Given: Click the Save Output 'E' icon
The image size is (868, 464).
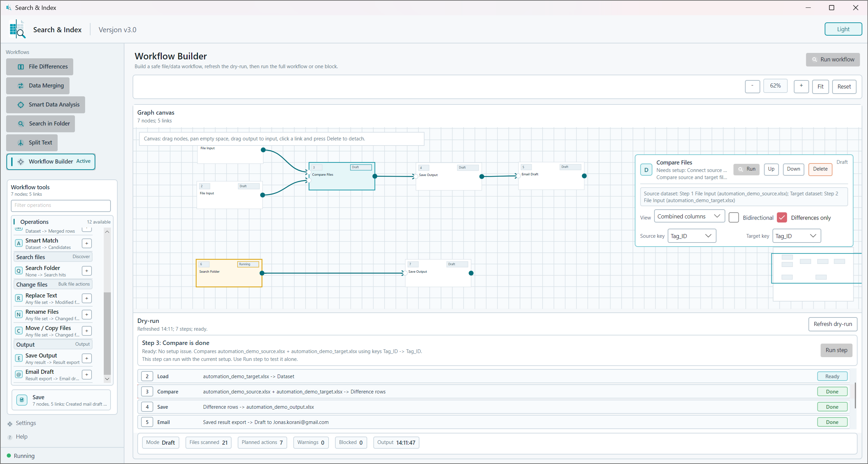Looking at the screenshot, I should coord(19,358).
